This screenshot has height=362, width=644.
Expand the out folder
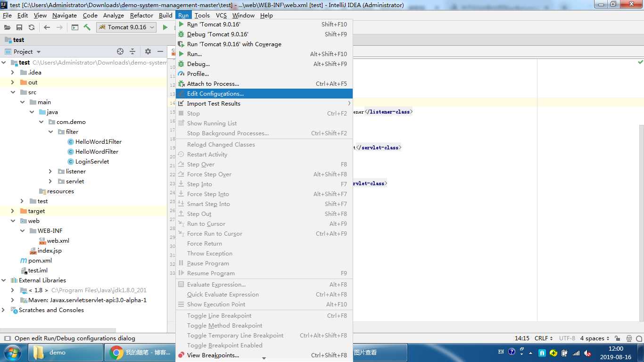pyautogui.click(x=13, y=82)
